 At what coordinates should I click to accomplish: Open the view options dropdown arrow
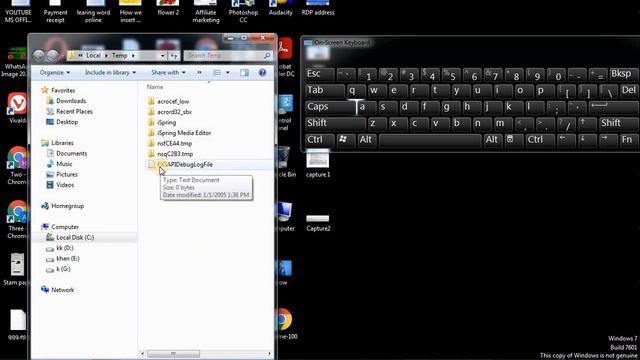(228, 73)
